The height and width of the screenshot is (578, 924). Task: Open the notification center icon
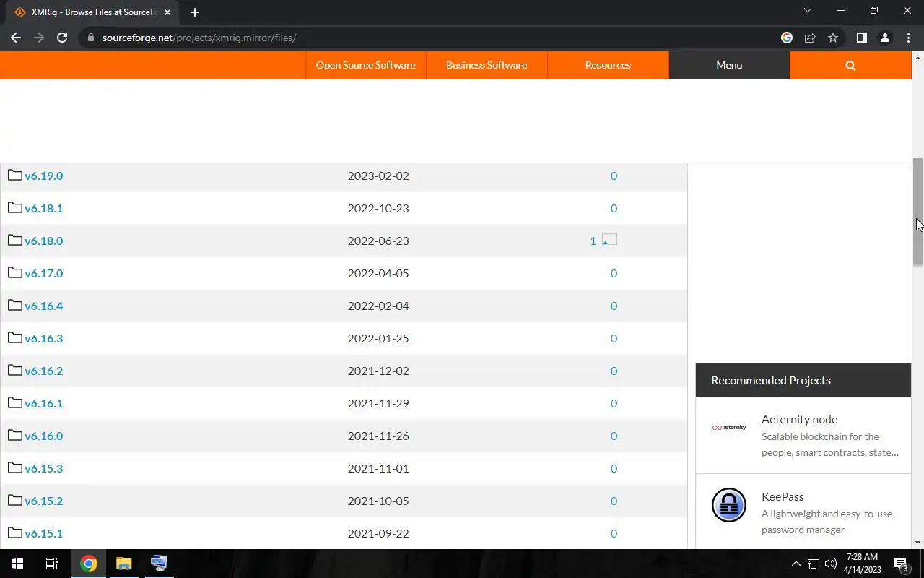coord(902,564)
